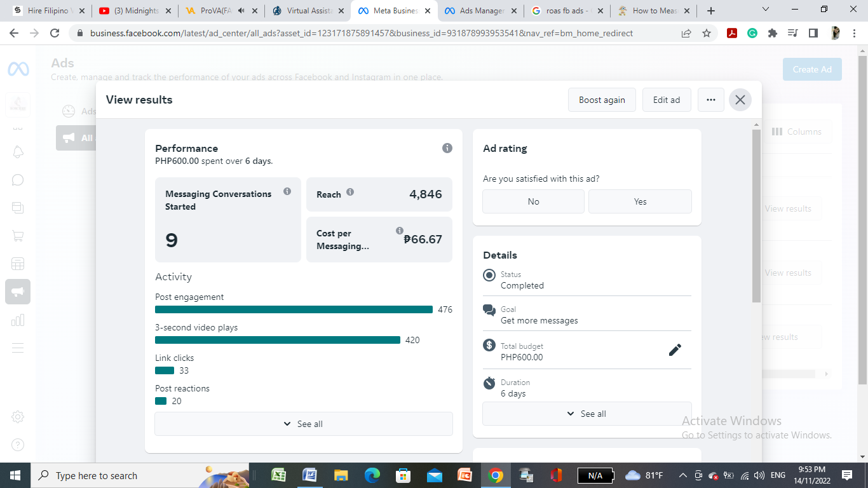Viewport: 868px width, 488px height.
Task: Open the Windows notification center
Action: coord(847,475)
